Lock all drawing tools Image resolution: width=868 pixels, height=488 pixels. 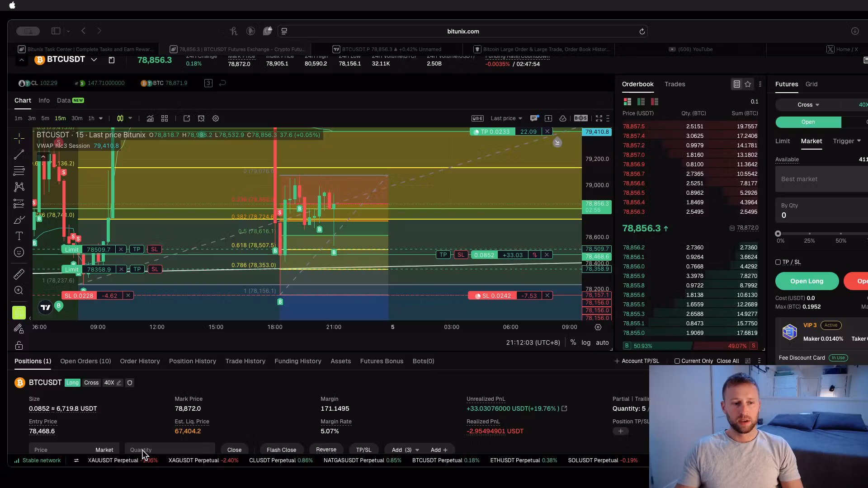pos(19,346)
